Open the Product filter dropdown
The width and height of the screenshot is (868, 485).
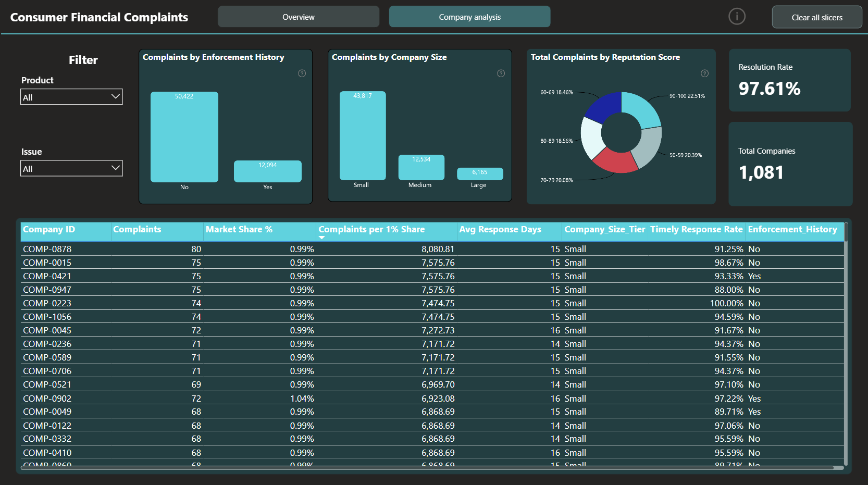pyautogui.click(x=71, y=97)
